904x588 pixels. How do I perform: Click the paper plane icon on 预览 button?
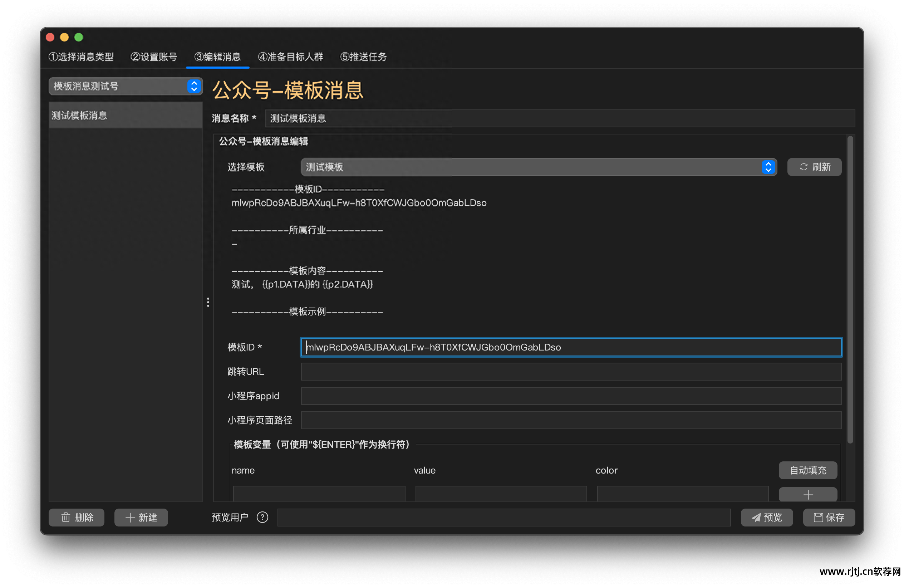point(756,517)
